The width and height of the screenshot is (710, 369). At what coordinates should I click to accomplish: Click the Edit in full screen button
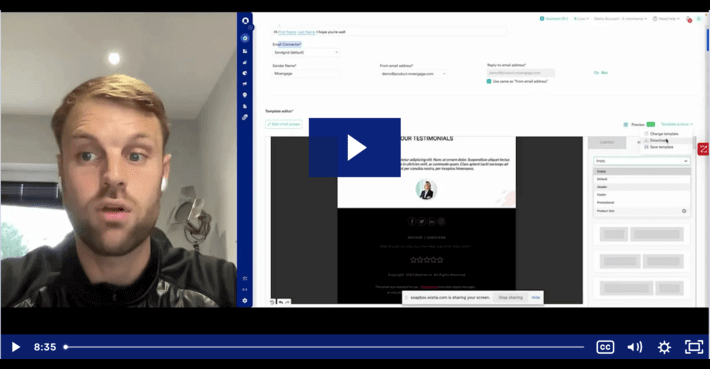[284, 124]
